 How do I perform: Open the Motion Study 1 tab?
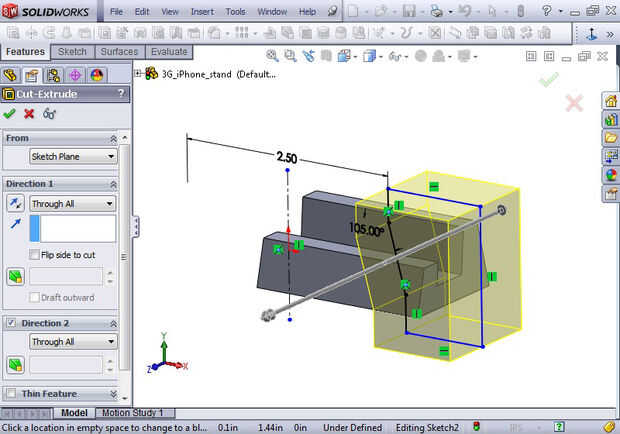(134, 413)
